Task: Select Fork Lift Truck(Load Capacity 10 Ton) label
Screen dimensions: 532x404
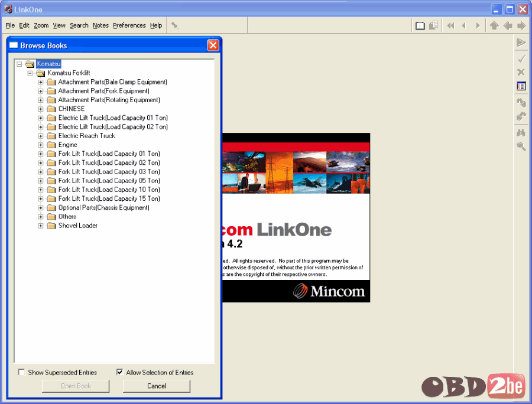Action: click(109, 190)
